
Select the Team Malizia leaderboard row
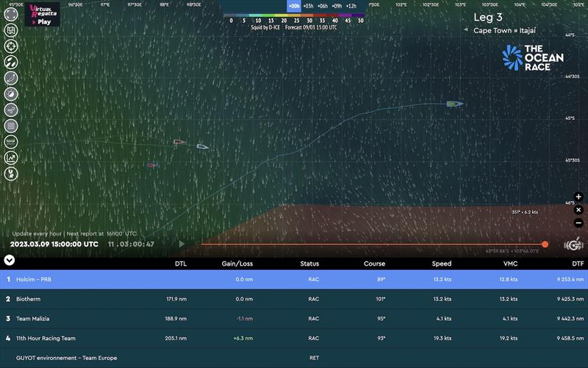[x=294, y=319]
